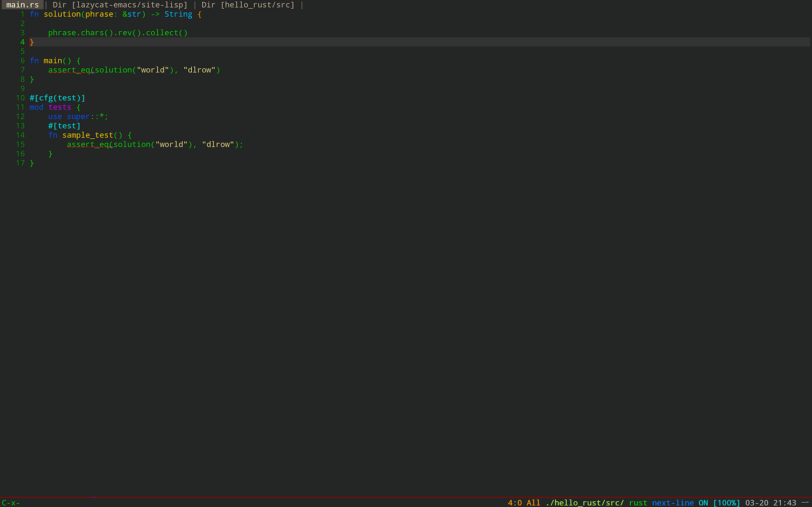This screenshot has height=507, width=812.
Task: Switch to the main.rs tab
Action: [22, 5]
